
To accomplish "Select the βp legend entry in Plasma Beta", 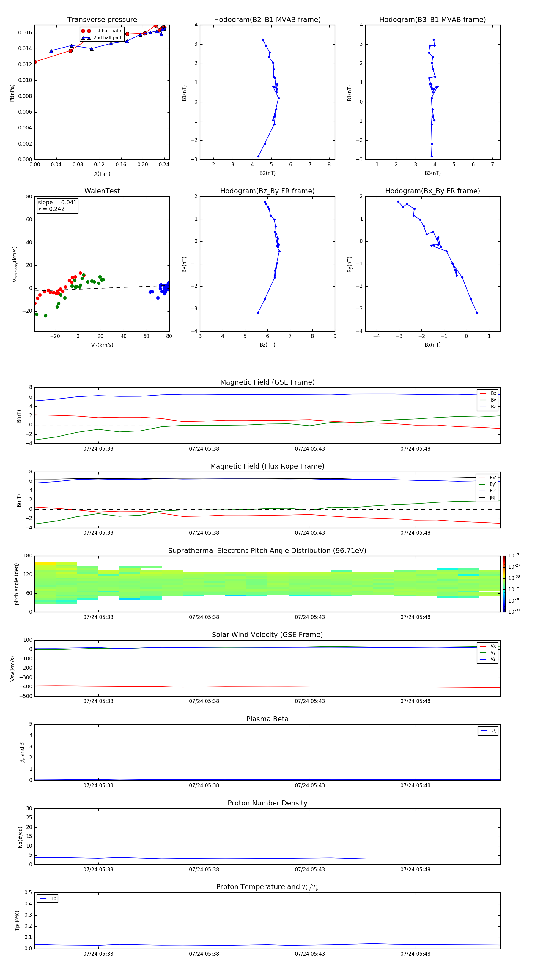I will (x=488, y=731).
